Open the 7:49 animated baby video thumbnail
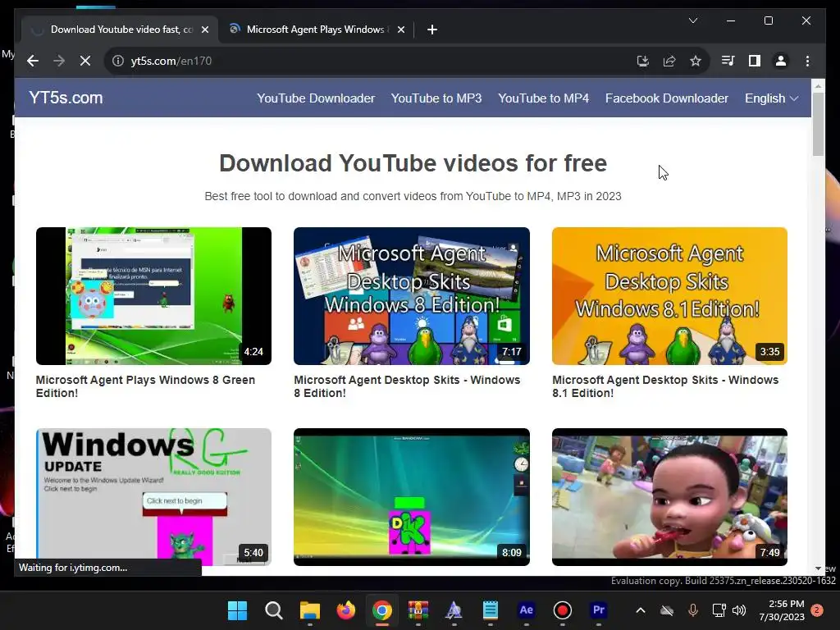 [x=669, y=496]
